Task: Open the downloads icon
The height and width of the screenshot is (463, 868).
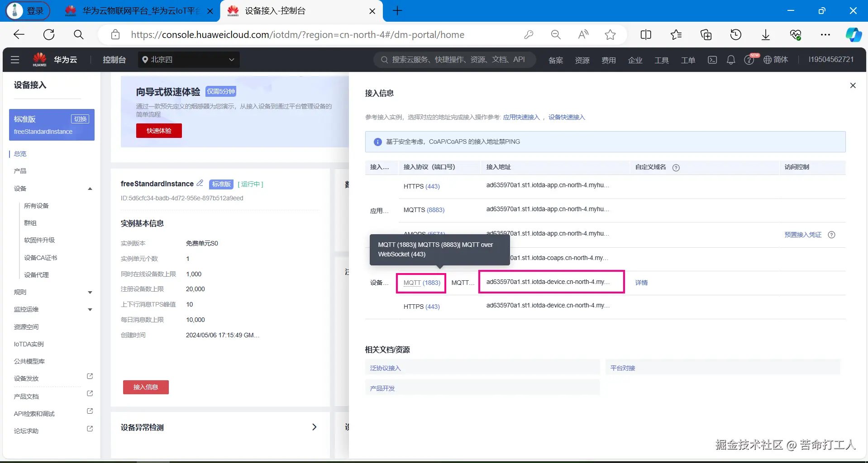Action: point(766,35)
